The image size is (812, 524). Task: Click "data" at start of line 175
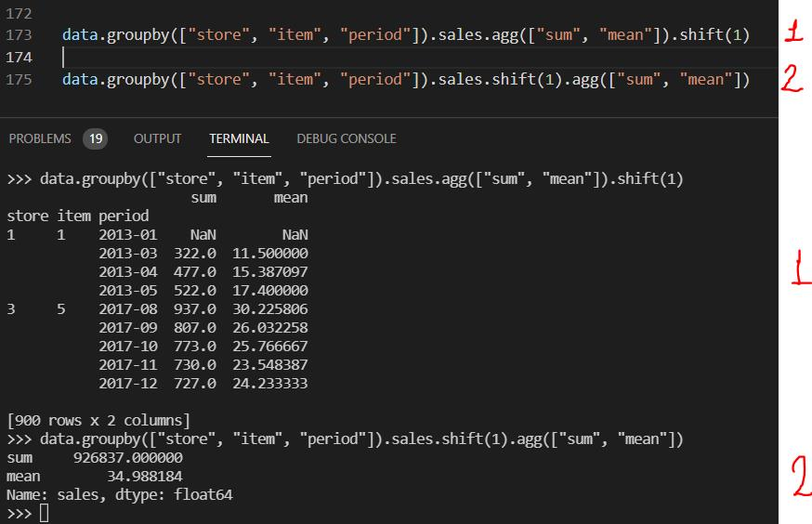81,80
